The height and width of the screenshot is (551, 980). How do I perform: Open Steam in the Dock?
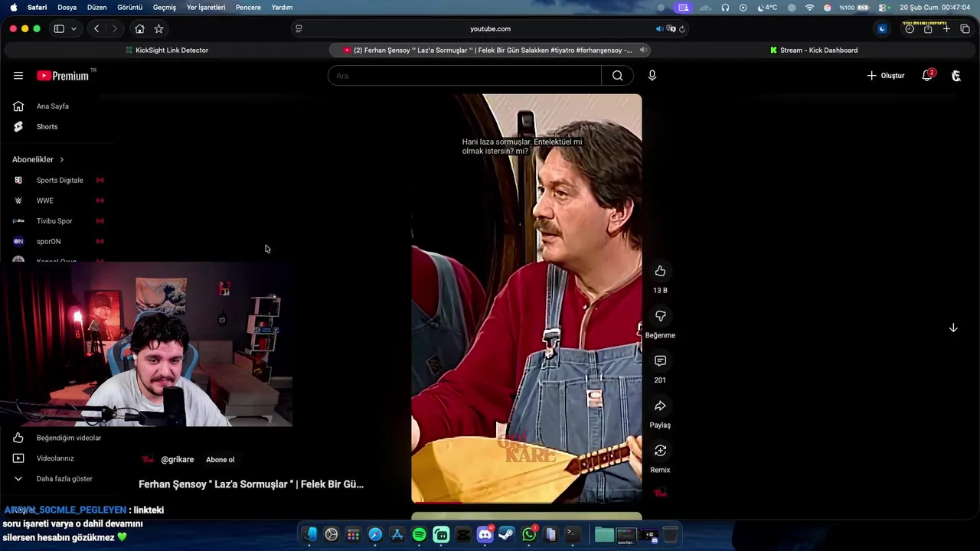tap(507, 535)
